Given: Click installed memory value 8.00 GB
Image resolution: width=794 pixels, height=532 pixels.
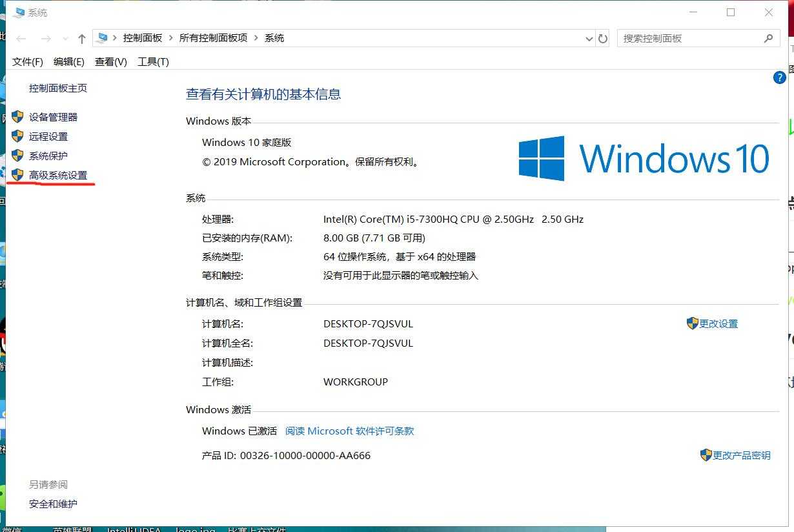Looking at the screenshot, I should point(374,238).
